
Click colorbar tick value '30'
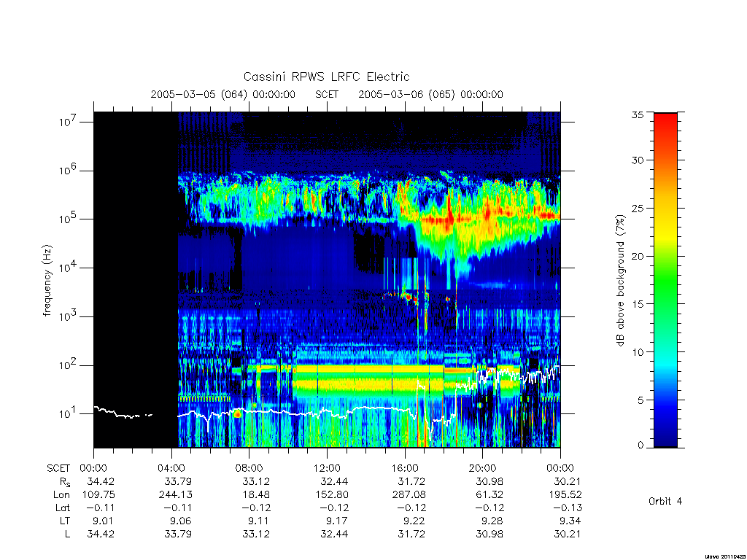(637, 160)
